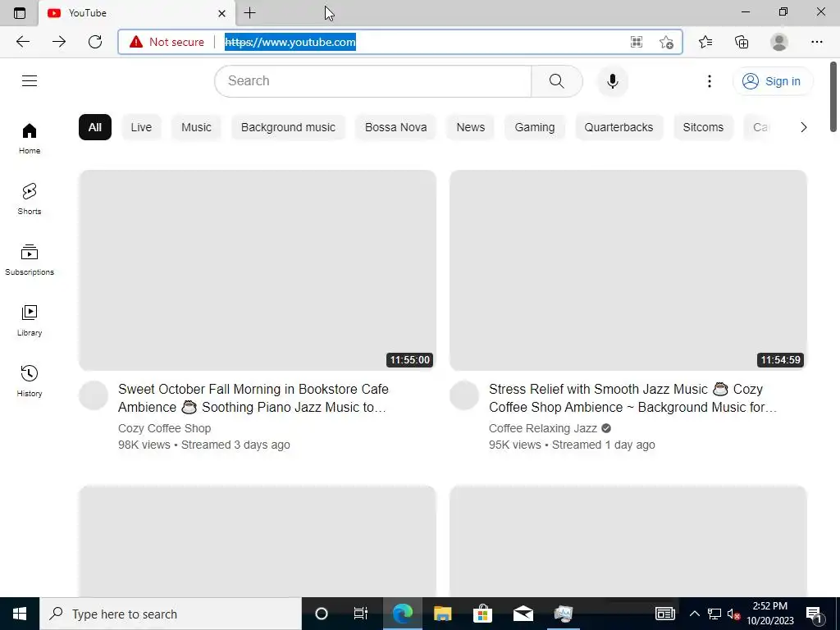Viewport: 840px width, 630px height.
Task: Open Microsoft Store from taskbar
Action: point(482,614)
